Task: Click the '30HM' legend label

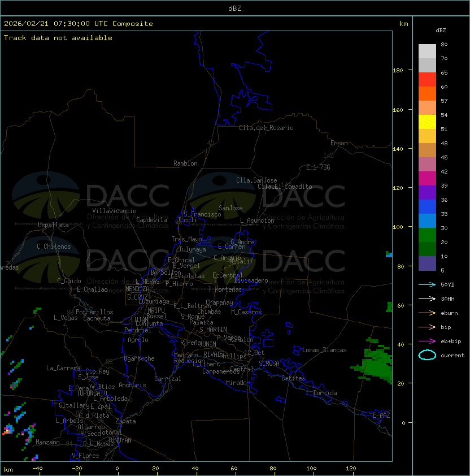Action: [x=447, y=298]
